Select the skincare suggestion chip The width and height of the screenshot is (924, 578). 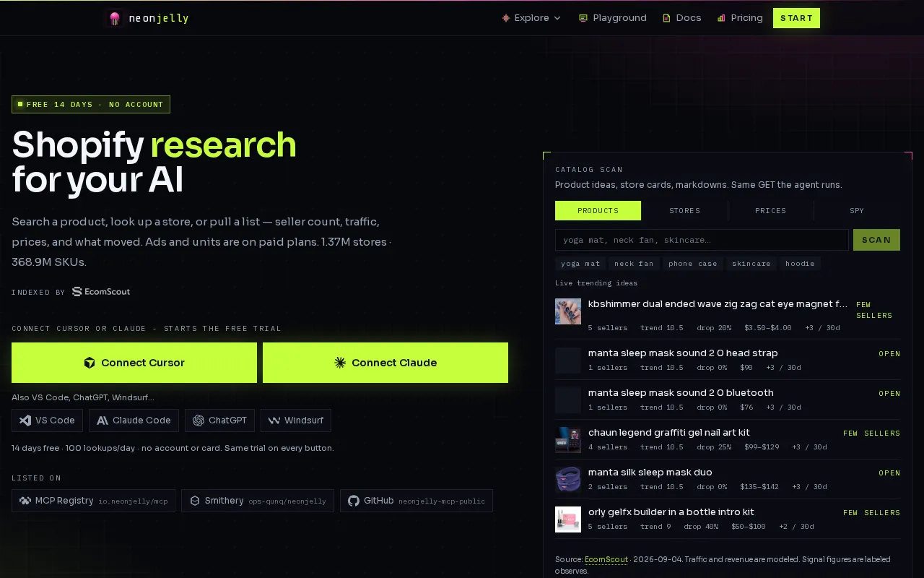[751, 264]
